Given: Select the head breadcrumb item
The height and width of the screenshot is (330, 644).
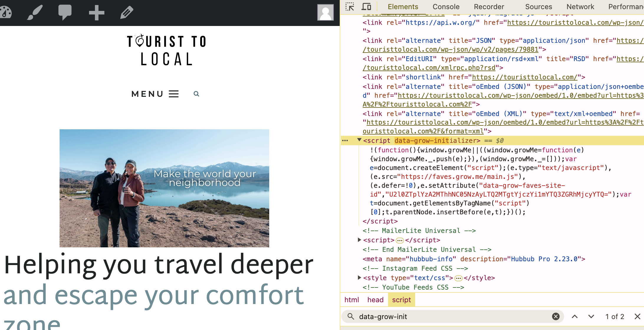Looking at the screenshot, I should pyautogui.click(x=375, y=300).
